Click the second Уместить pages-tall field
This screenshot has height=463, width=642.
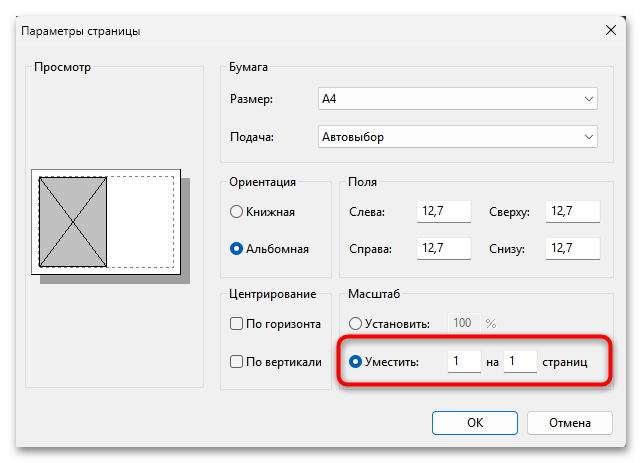coord(521,360)
